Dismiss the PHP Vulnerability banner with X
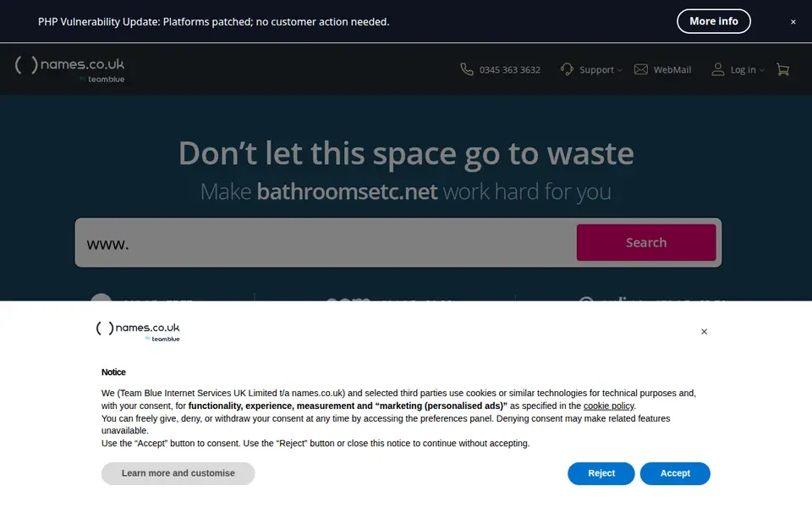 [x=793, y=22]
